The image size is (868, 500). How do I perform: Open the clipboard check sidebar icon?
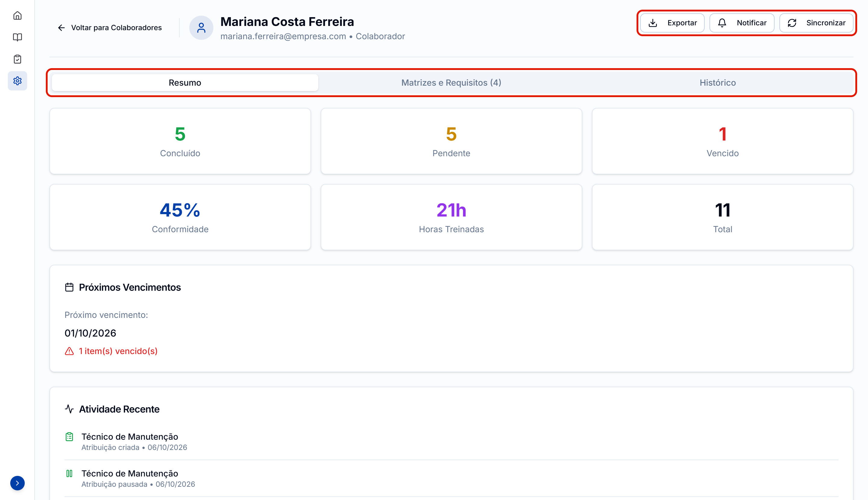click(17, 59)
